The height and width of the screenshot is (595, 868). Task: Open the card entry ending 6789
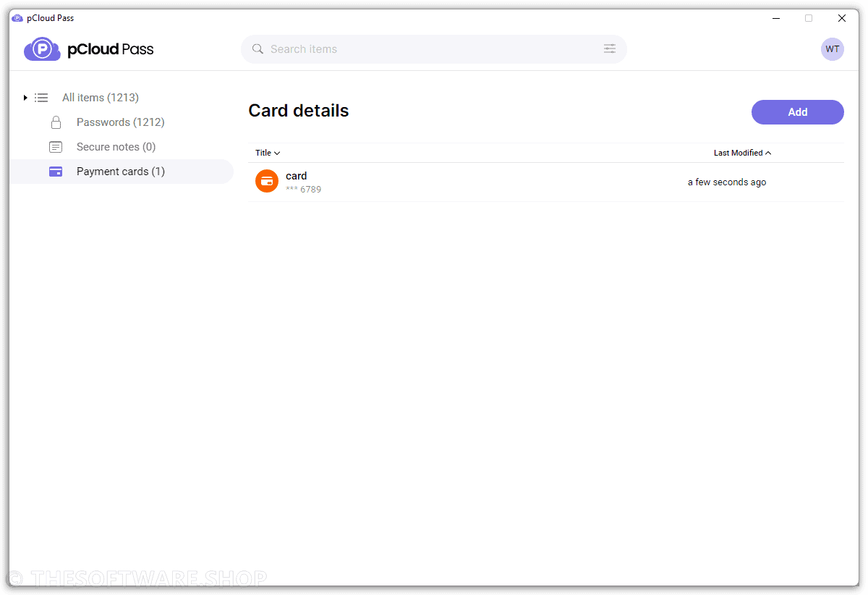(x=546, y=182)
